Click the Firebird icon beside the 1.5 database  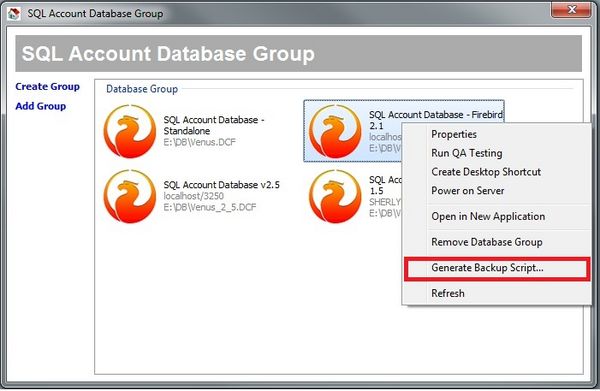335,196
